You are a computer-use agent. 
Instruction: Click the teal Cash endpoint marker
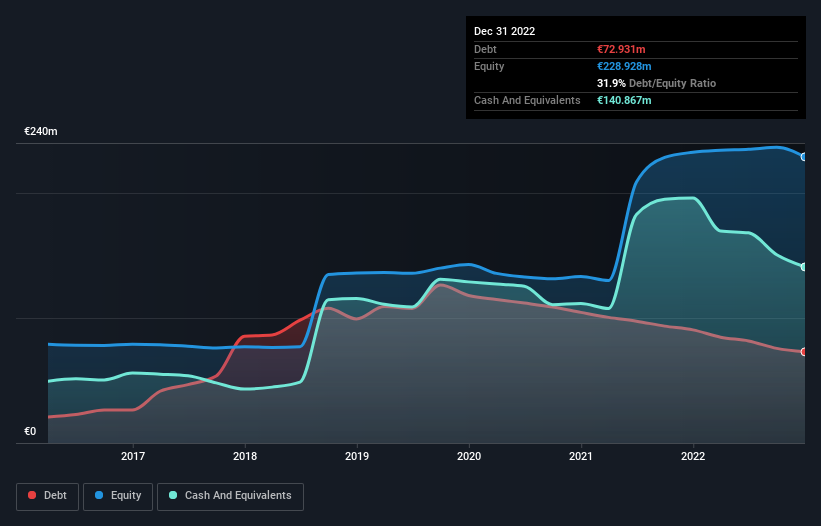point(804,267)
